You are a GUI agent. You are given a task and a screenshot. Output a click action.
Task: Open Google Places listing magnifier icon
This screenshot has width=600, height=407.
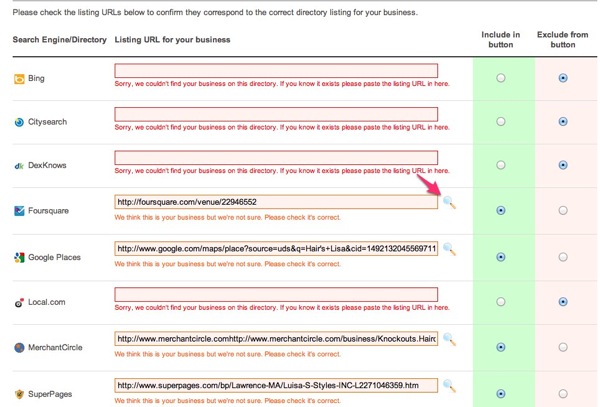449,249
